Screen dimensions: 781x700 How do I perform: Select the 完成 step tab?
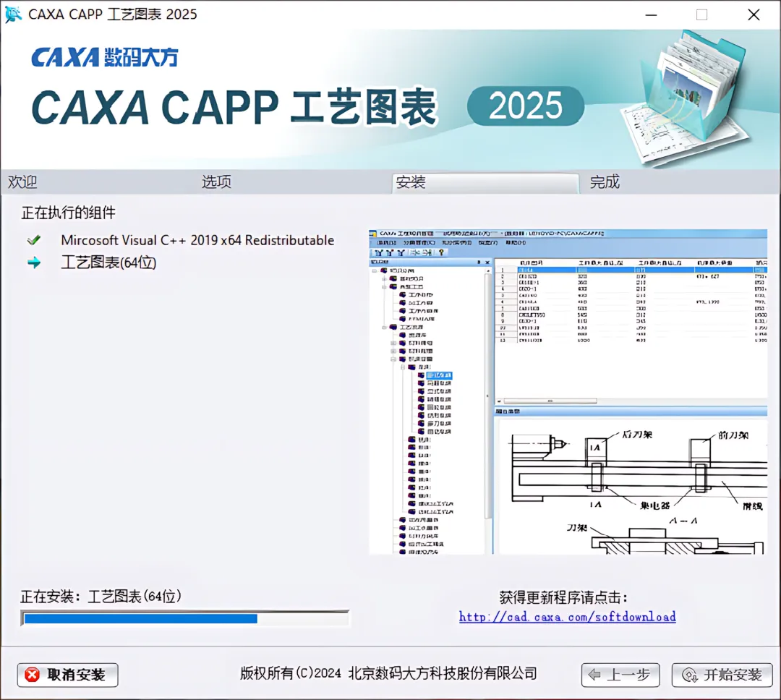click(x=605, y=182)
